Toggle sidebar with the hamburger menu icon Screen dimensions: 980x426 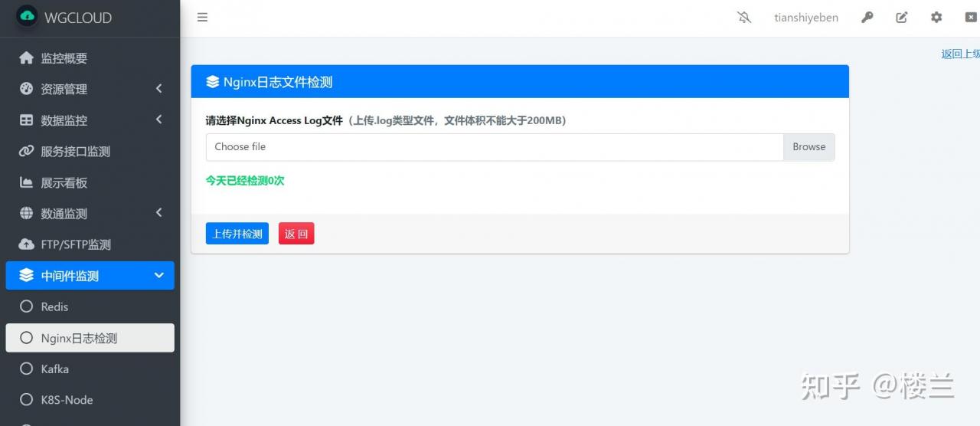tap(202, 17)
